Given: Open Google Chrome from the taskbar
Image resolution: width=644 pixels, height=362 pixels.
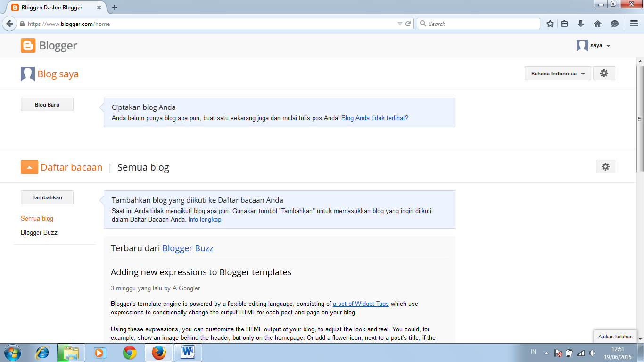Looking at the screenshot, I should point(130,353).
